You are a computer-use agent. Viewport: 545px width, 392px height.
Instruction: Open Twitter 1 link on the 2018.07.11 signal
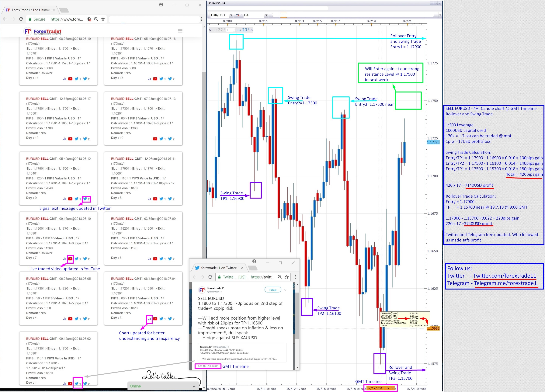tap(162, 199)
